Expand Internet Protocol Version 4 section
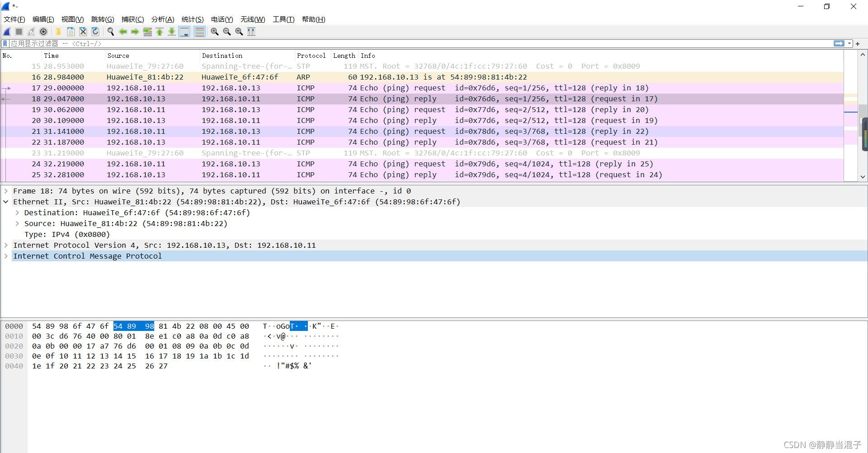868x453 pixels. pos(6,245)
